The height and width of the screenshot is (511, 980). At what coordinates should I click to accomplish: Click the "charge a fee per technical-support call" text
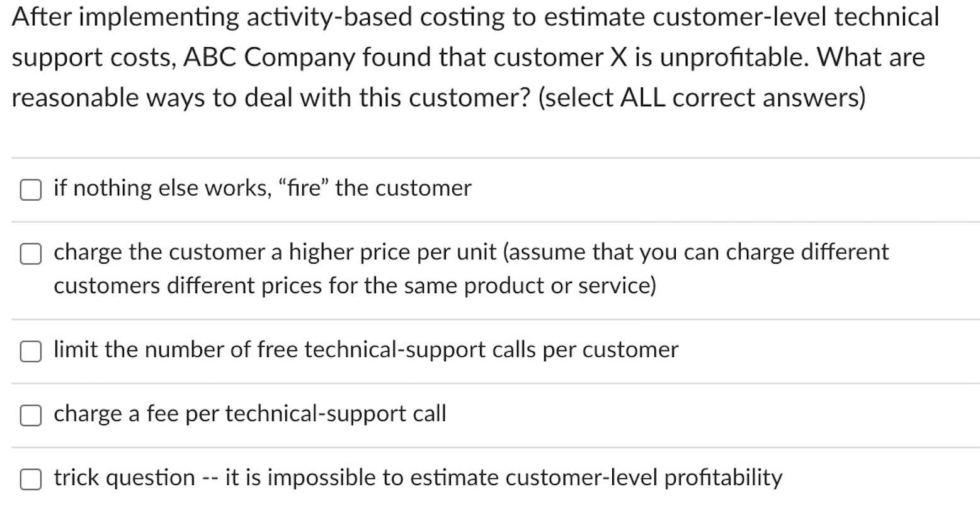tap(249, 414)
